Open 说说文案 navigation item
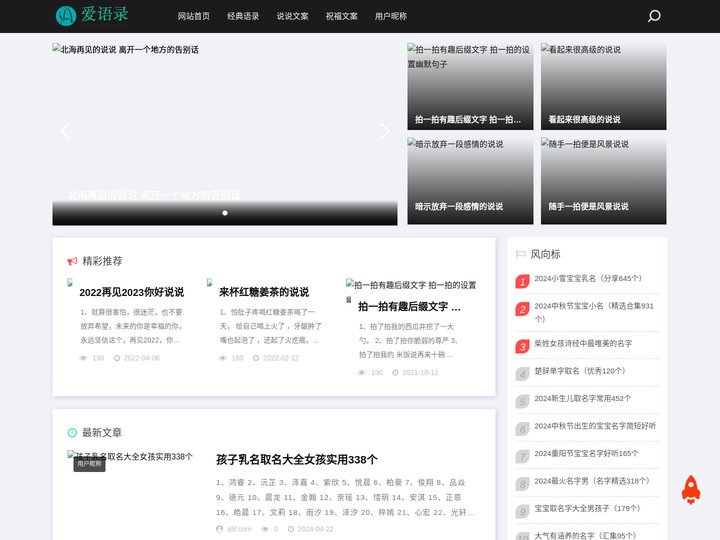Screen dimensions: 720x540 292,16
